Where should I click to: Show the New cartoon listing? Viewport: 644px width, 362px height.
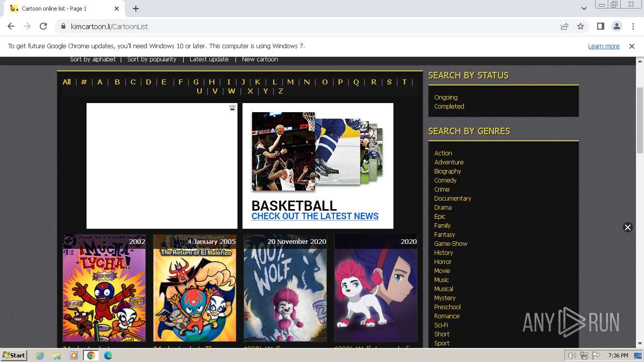click(x=260, y=59)
